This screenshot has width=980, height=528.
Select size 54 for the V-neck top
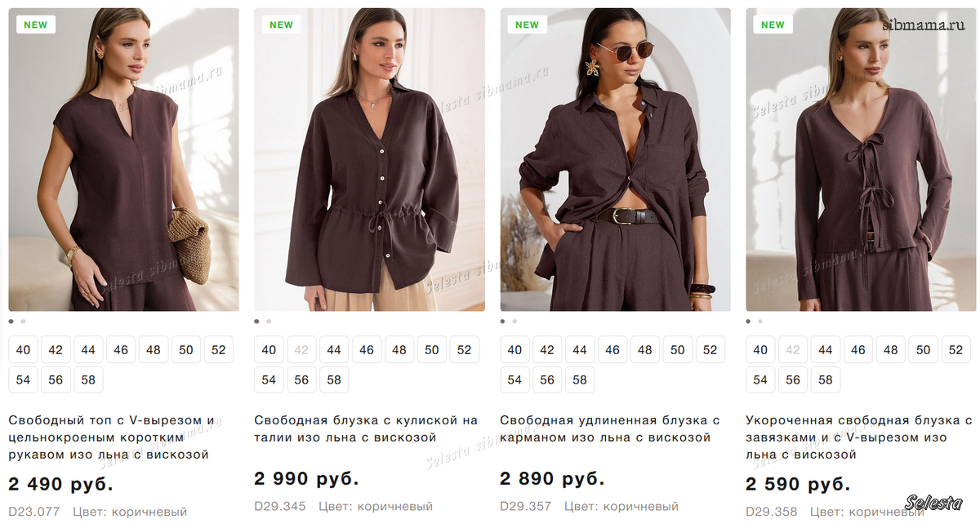click(23, 379)
